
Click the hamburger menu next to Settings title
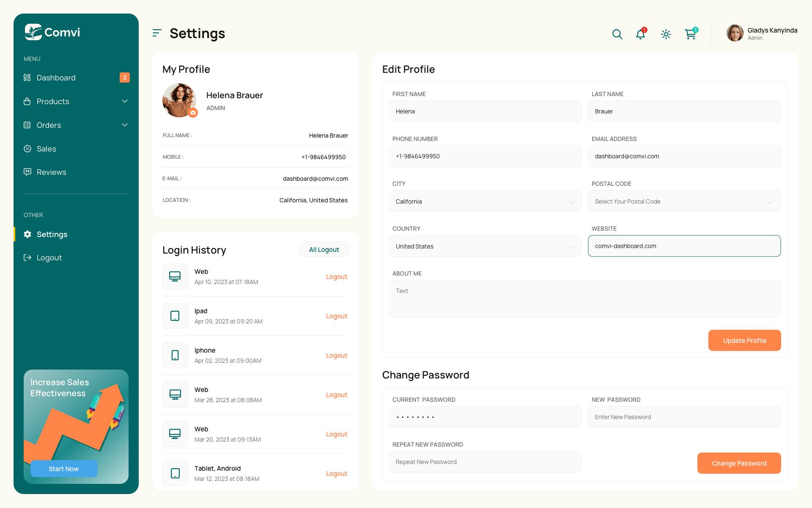(x=157, y=33)
